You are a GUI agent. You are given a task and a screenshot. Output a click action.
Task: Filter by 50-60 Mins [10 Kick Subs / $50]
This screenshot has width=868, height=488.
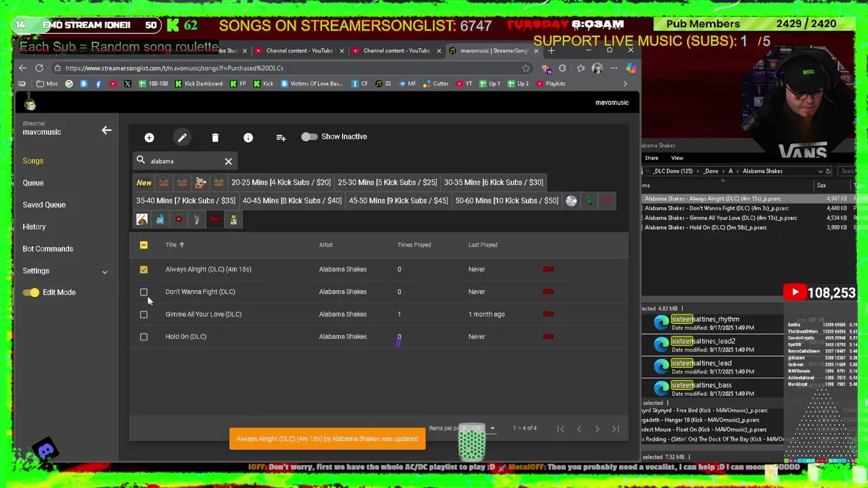click(x=507, y=201)
